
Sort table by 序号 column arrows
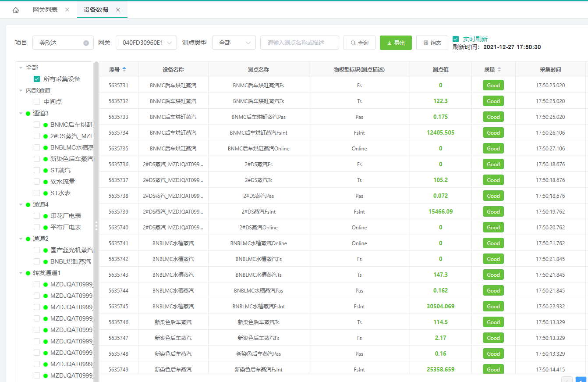click(x=124, y=69)
